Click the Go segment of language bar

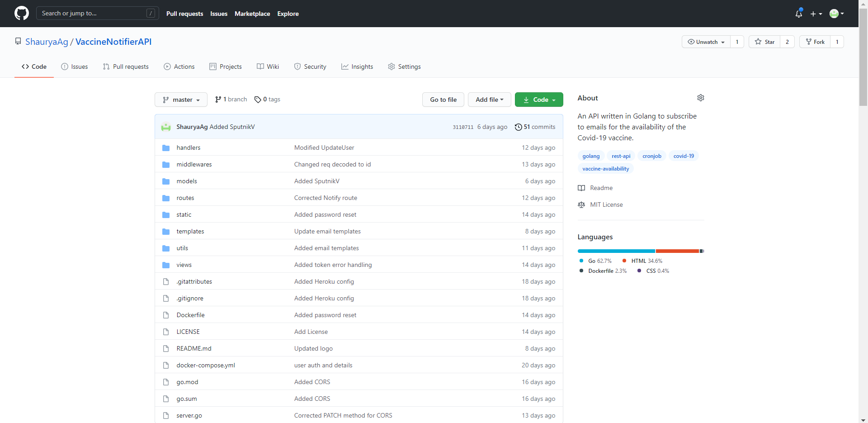click(616, 251)
